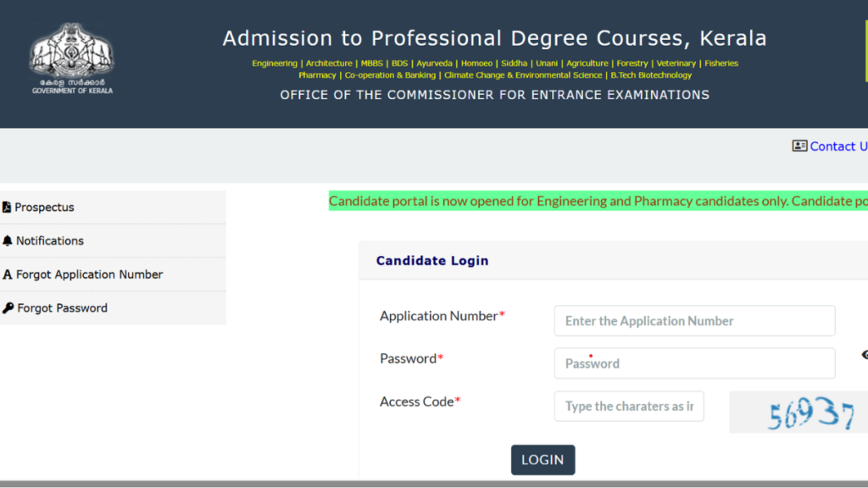Focus the Application Number input field
This screenshot has height=488, width=868.
[x=694, y=321]
